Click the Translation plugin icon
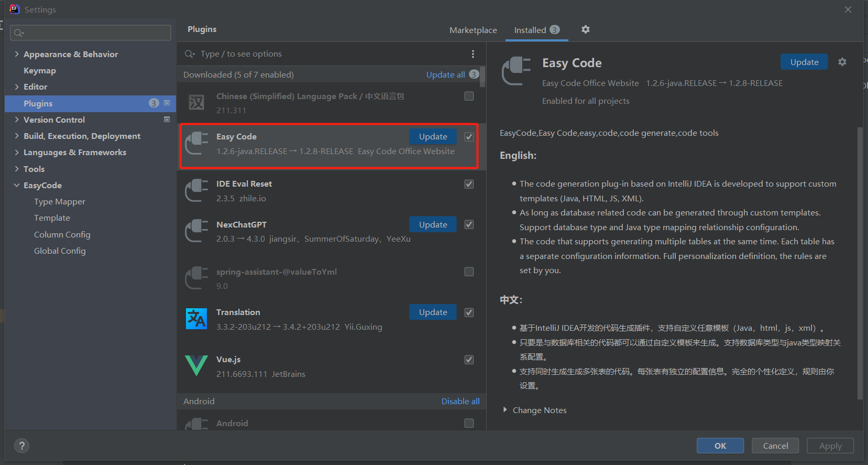 (x=196, y=319)
